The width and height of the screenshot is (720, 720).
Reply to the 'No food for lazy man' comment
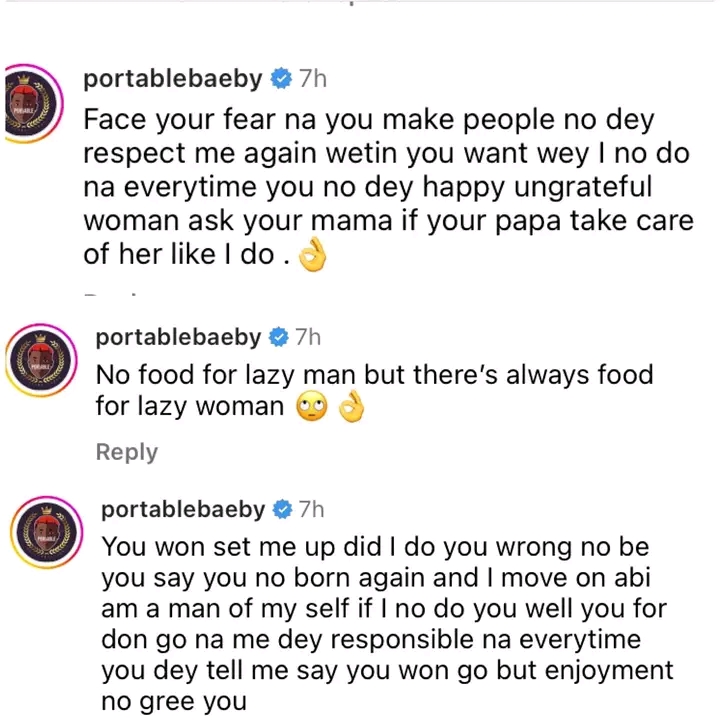tap(126, 452)
